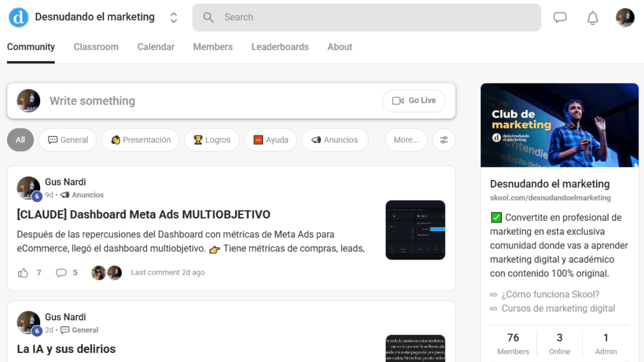Viewport: 644px width, 362px height.
Task: Open the Leaderboards tab
Action: click(280, 47)
